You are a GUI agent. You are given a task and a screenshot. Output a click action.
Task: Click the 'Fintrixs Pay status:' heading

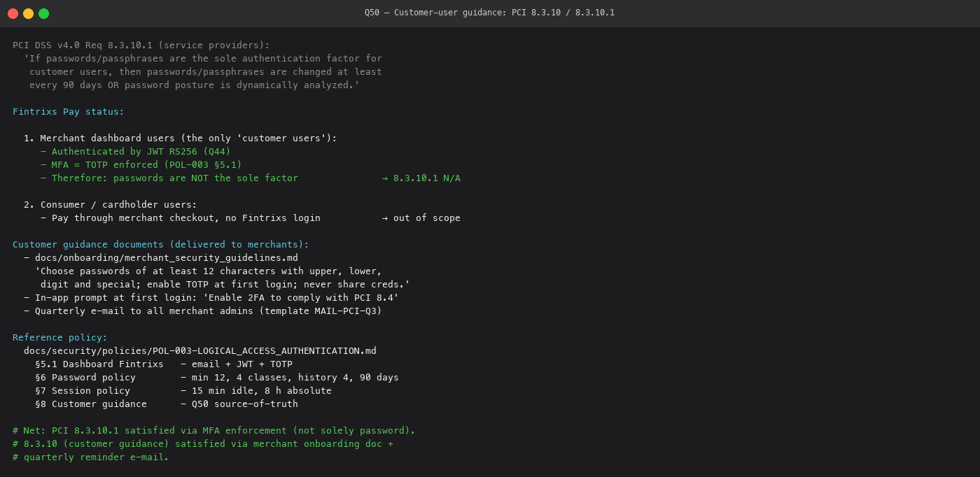69,112
